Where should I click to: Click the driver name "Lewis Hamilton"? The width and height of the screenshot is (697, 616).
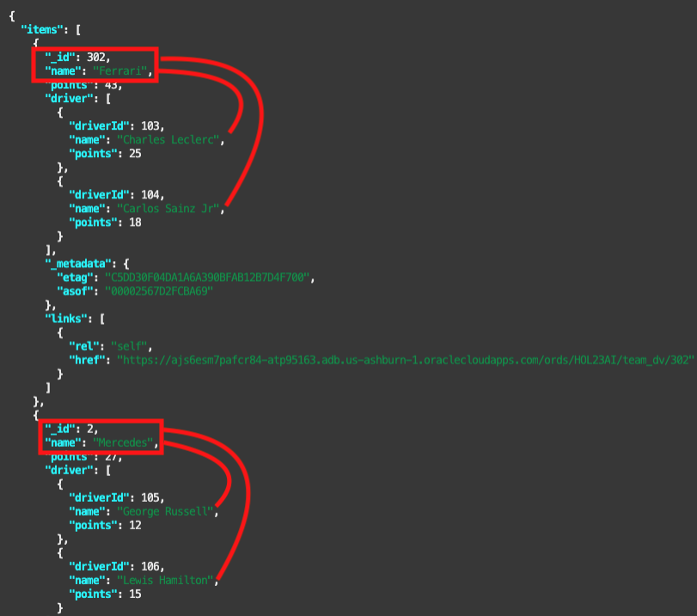[x=165, y=581]
